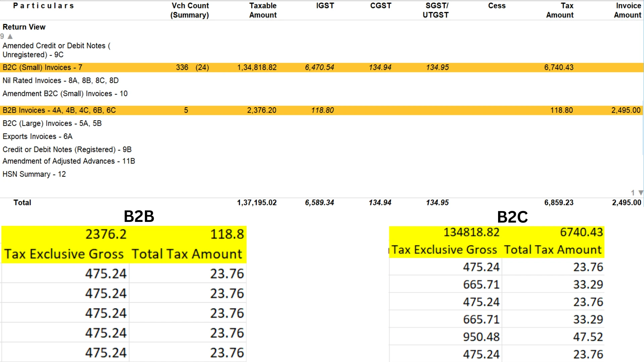
Task: Select Amendment of Adjusted Advances - 11B
Action: [x=68, y=161]
